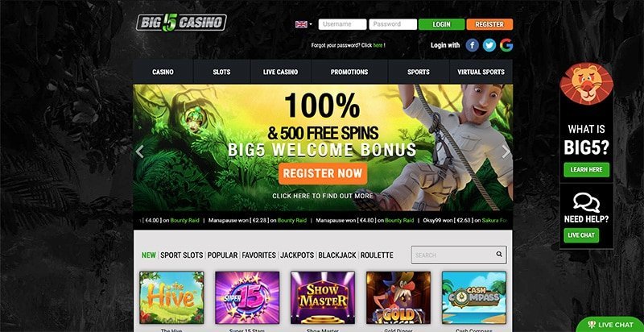Screen dimensions: 644x332
Task: Go to previous banner slide arrow
Action: click(x=139, y=151)
